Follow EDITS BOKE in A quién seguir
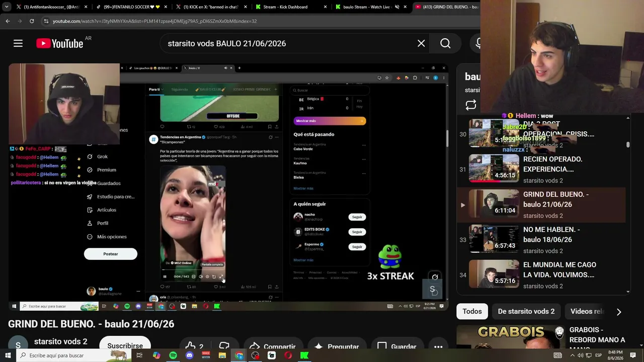This screenshot has height=362, width=644. pyautogui.click(x=357, y=232)
